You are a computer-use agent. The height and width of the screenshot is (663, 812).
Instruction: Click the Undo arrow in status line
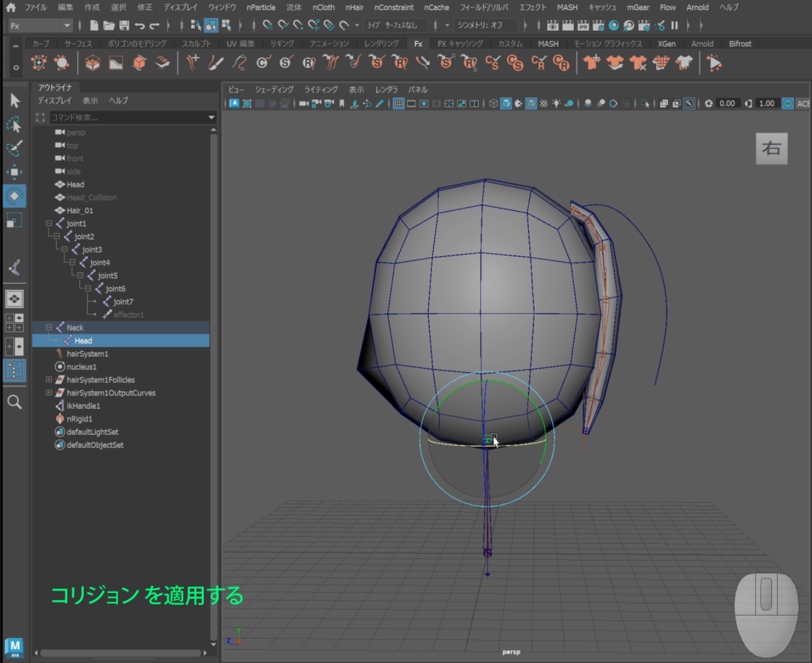[x=139, y=26]
